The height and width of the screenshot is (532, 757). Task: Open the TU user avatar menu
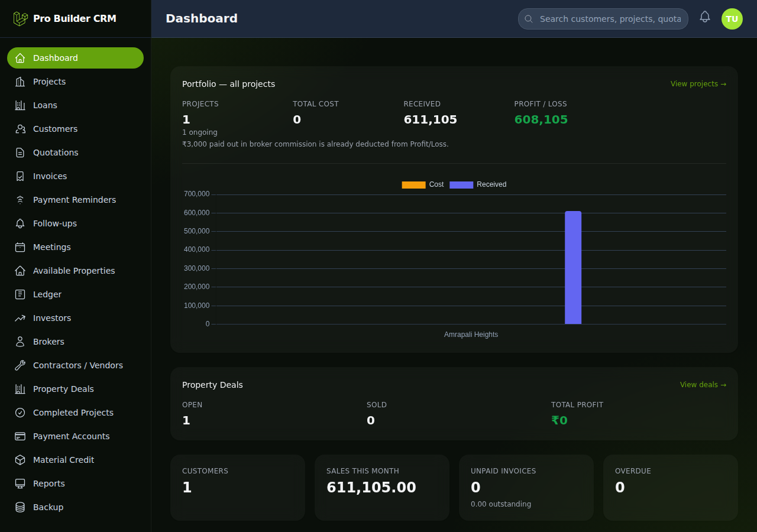tap(732, 19)
